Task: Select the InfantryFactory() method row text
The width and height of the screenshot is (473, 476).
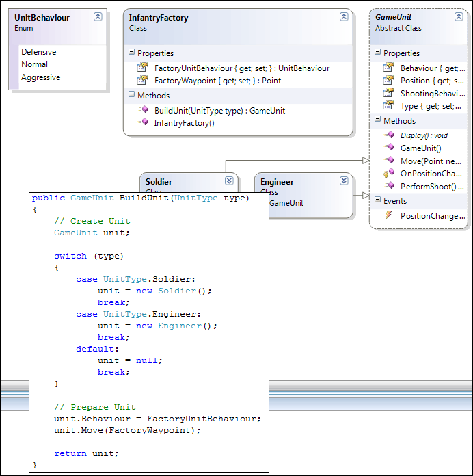Action: (184, 123)
